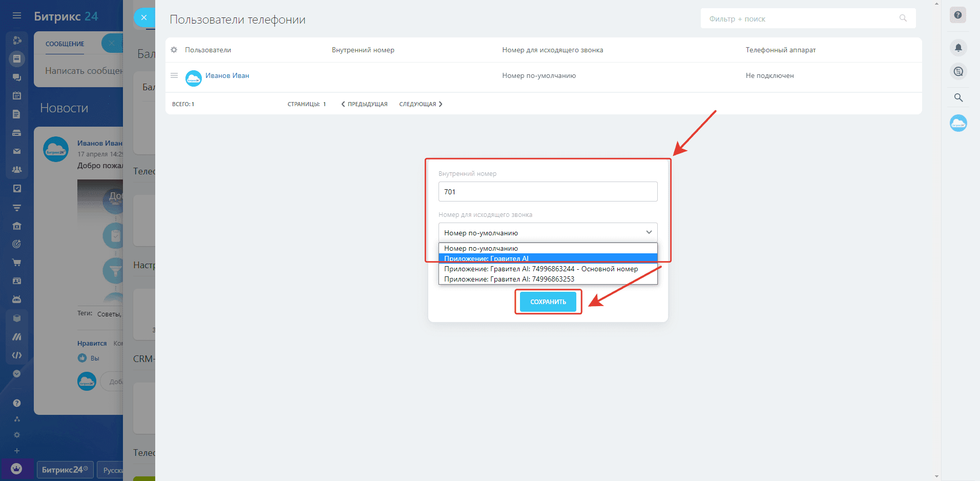Open the shopping cart icon in left sidebar
980x481 pixels.
pos(17,263)
